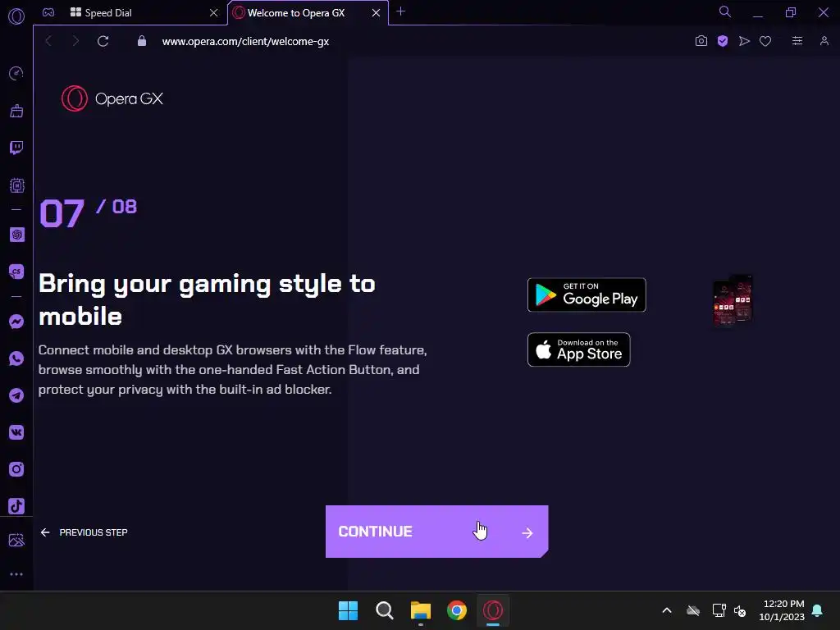This screenshot has height=630, width=840.
Task: Open the network display tray icon
Action: pyautogui.click(x=719, y=610)
